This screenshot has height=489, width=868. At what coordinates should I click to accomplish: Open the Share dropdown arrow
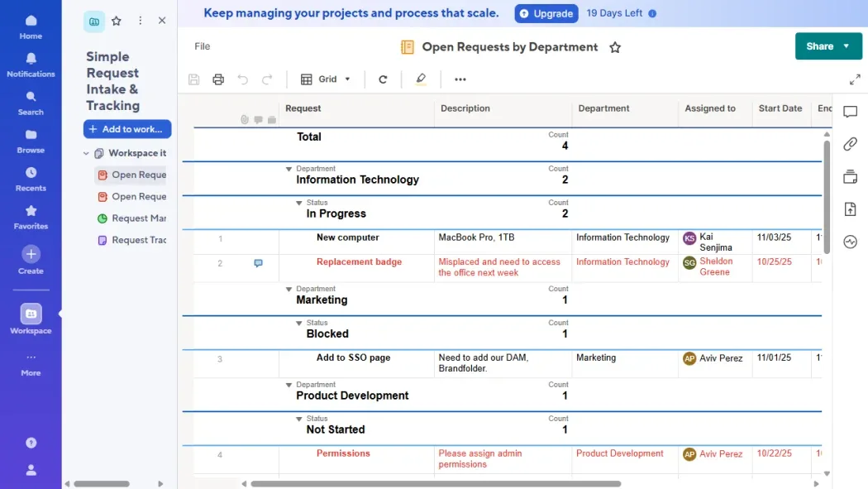846,46
